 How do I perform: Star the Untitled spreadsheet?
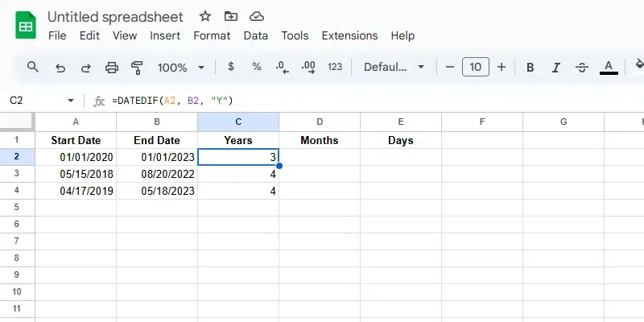coord(205,16)
